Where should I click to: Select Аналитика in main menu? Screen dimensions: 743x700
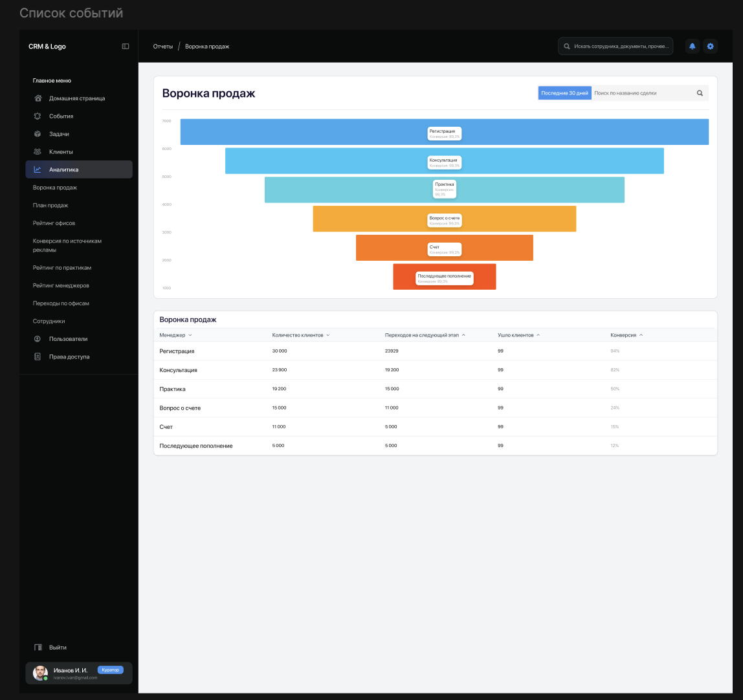pyautogui.click(x=79, y=170)
